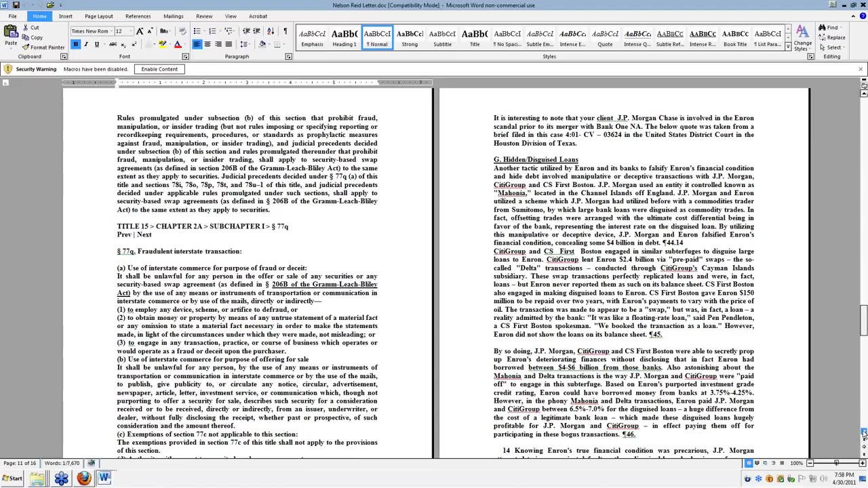Click the Cut scissors command
The height and width of the screenshot is (488, 868).
31,28
